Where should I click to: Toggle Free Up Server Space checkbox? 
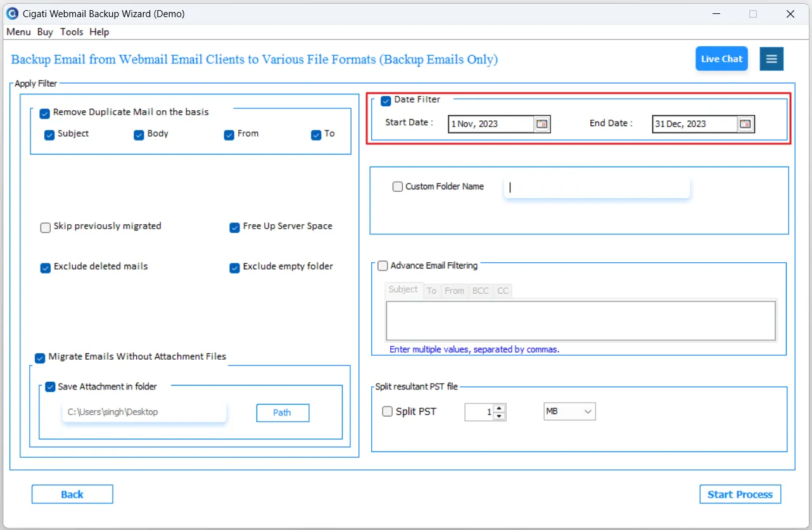[234, 227]
